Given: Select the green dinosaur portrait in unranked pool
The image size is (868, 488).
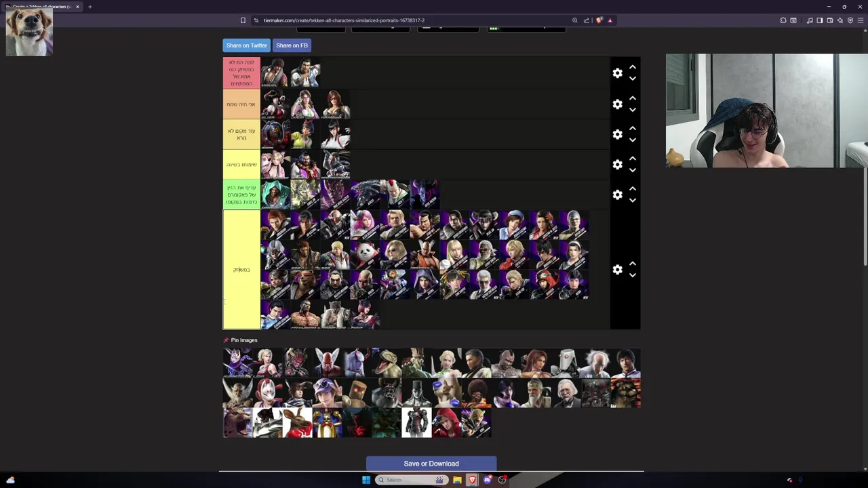Looking at the screenshot, I should coord(387,363).
